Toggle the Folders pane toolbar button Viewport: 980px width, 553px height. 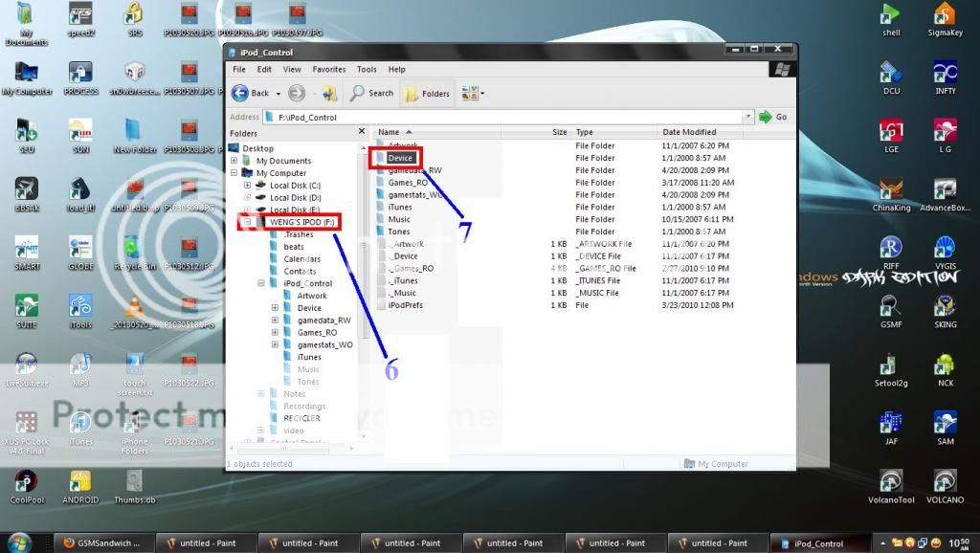point(427,93)
